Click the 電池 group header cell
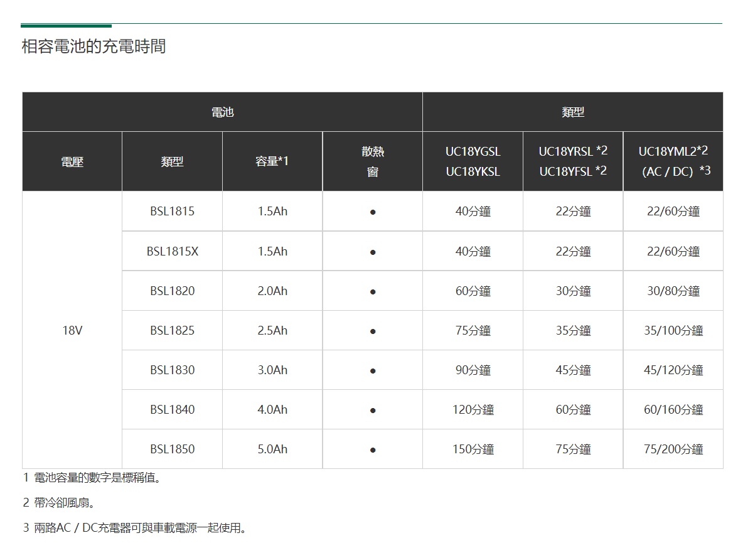 coord(222,112)
